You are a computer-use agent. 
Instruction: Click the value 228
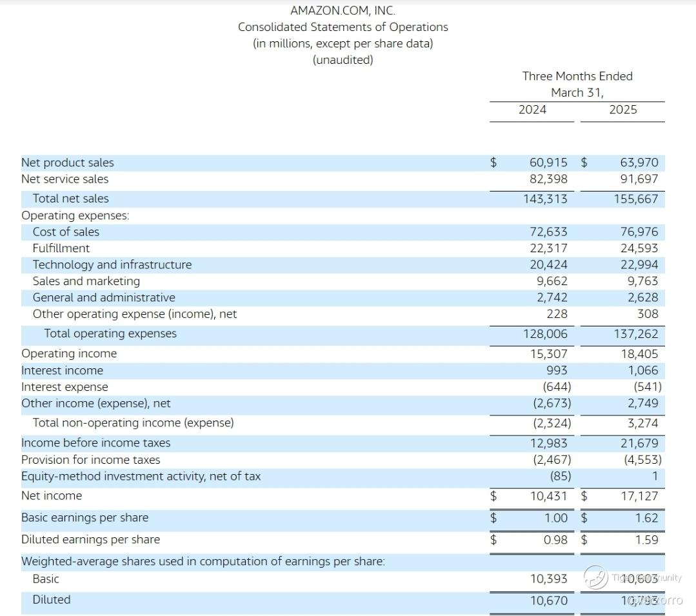(557, 313)
